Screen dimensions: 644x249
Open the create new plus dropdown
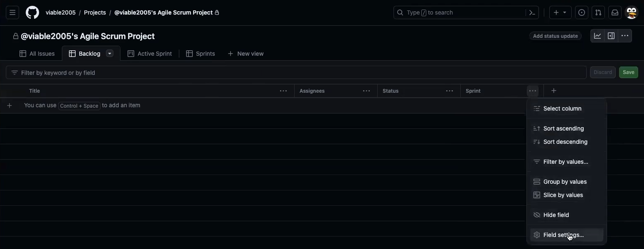point(560,12)
